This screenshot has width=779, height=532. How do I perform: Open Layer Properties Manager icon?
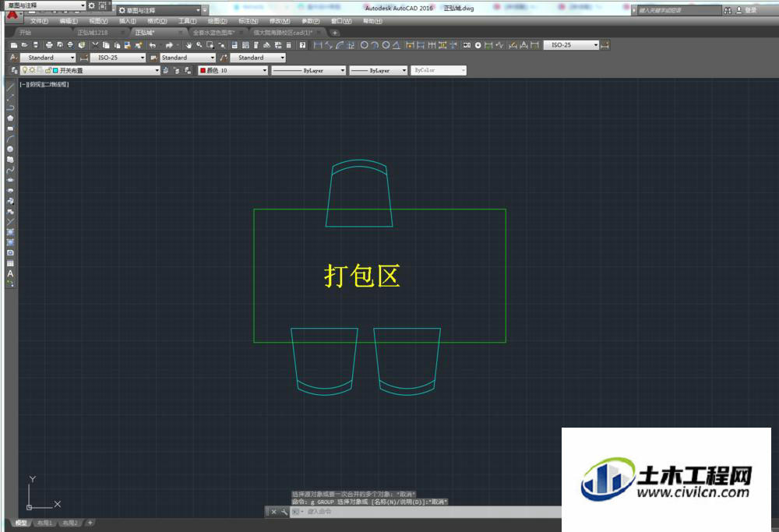(x=14, y=71)
